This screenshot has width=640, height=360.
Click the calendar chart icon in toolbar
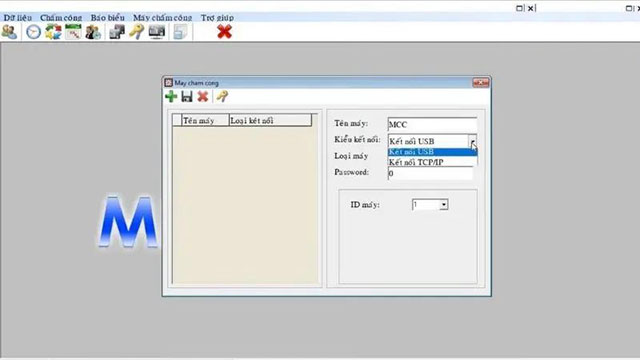(x=73, y=32)
